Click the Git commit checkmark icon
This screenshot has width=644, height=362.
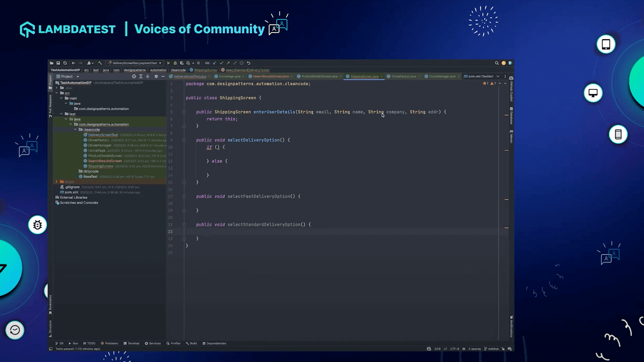click(221, 63)
